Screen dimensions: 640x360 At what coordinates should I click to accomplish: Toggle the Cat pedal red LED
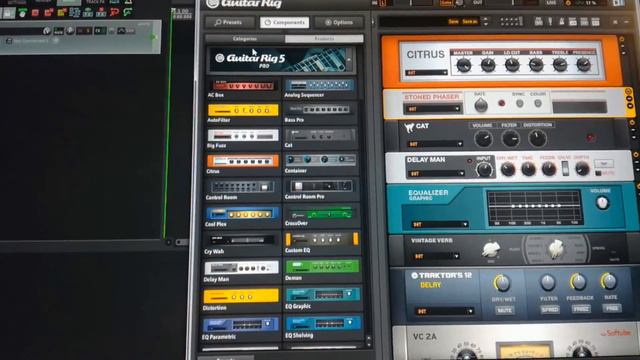(x=590, y=138)
